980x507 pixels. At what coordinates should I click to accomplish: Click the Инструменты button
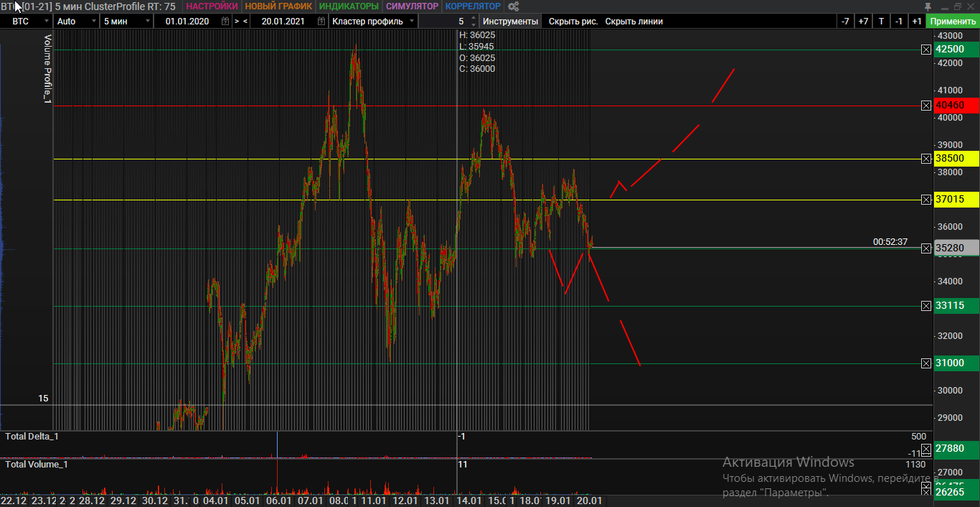(x=510, y=22)
